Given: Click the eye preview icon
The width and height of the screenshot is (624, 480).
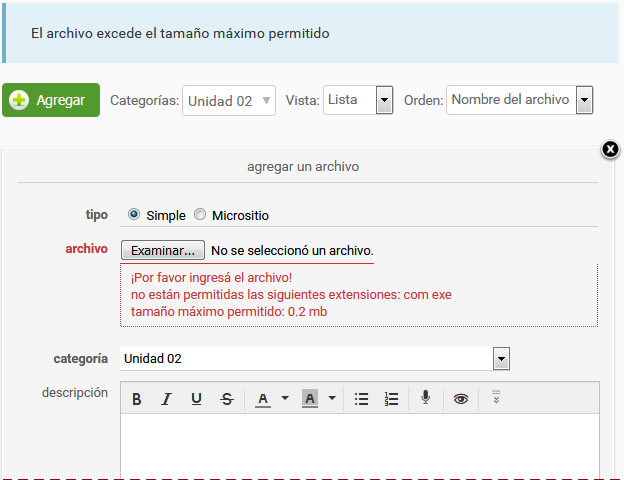Looking at the screenshot, I should pyautogui.click(x=460, y=399).
